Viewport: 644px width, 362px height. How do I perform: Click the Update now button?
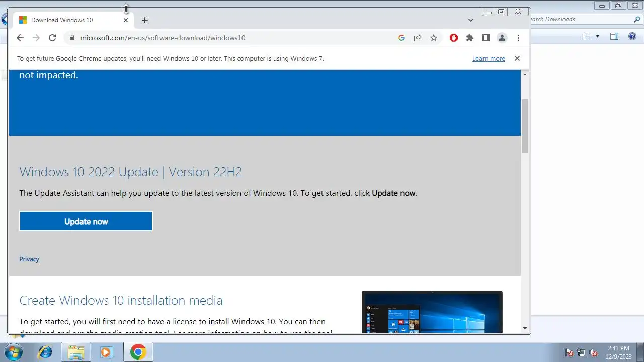pos(86,221)
